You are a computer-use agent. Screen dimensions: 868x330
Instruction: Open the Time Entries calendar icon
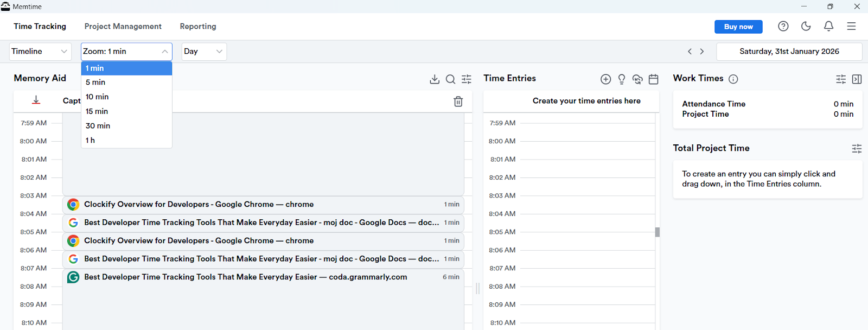pos(654,79)
